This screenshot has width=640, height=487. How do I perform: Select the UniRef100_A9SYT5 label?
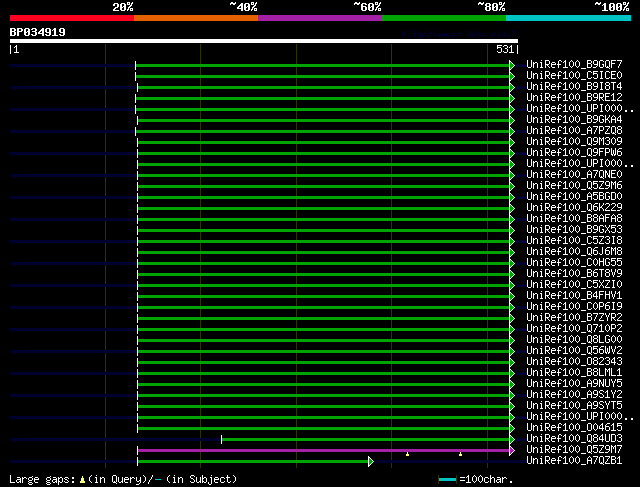pyautogui.click(x=574, y=406)
